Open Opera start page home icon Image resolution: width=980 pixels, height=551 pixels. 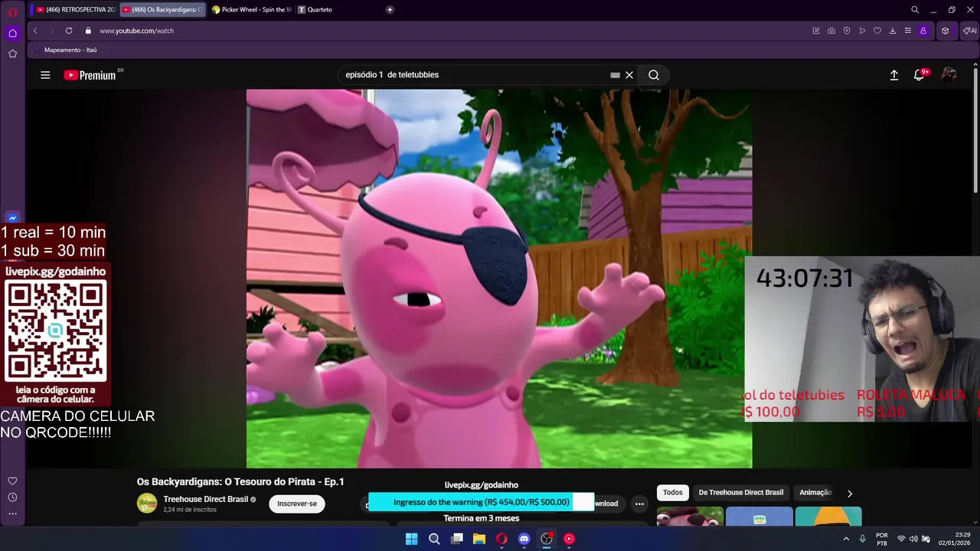tap(12, 33)
